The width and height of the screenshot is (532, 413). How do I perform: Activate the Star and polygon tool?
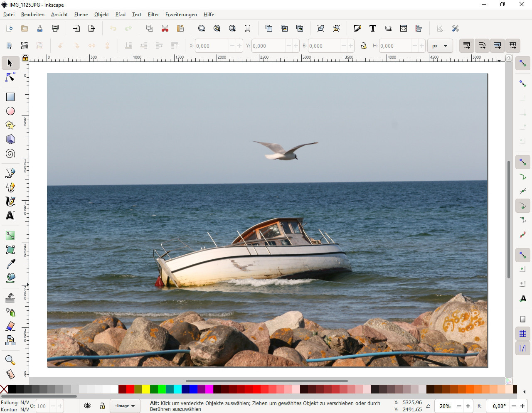[10, 125]
